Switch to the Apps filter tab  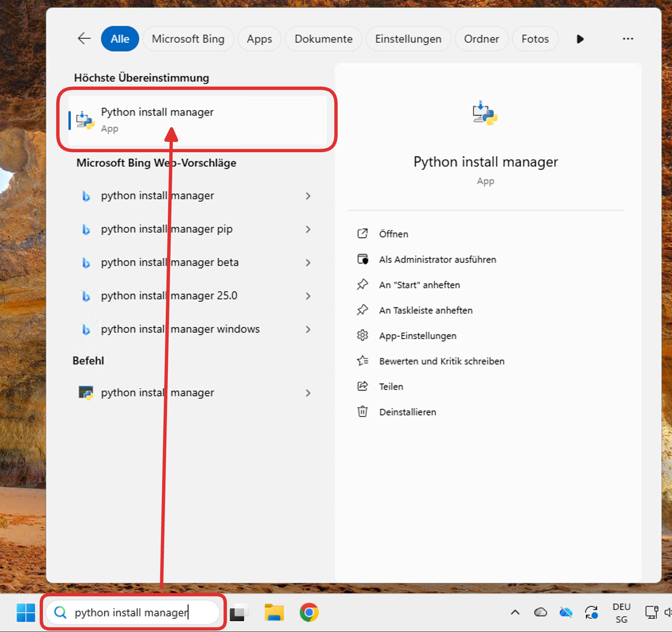coord(259,39)
